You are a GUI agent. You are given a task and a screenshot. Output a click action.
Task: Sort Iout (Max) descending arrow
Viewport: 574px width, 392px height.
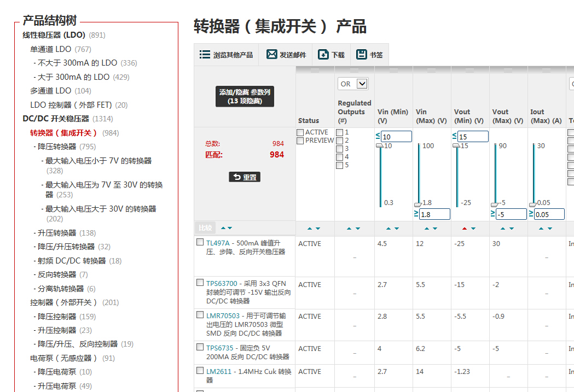[x=550, y=229]
